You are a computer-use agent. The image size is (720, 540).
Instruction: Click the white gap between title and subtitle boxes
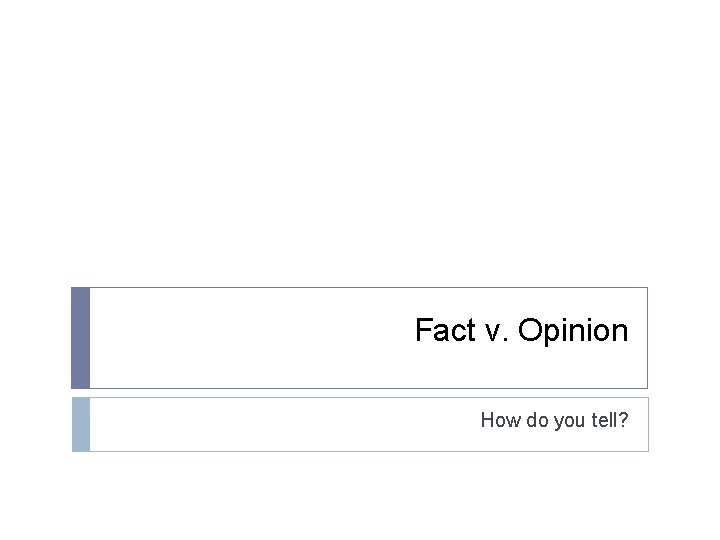click(360, 393)
